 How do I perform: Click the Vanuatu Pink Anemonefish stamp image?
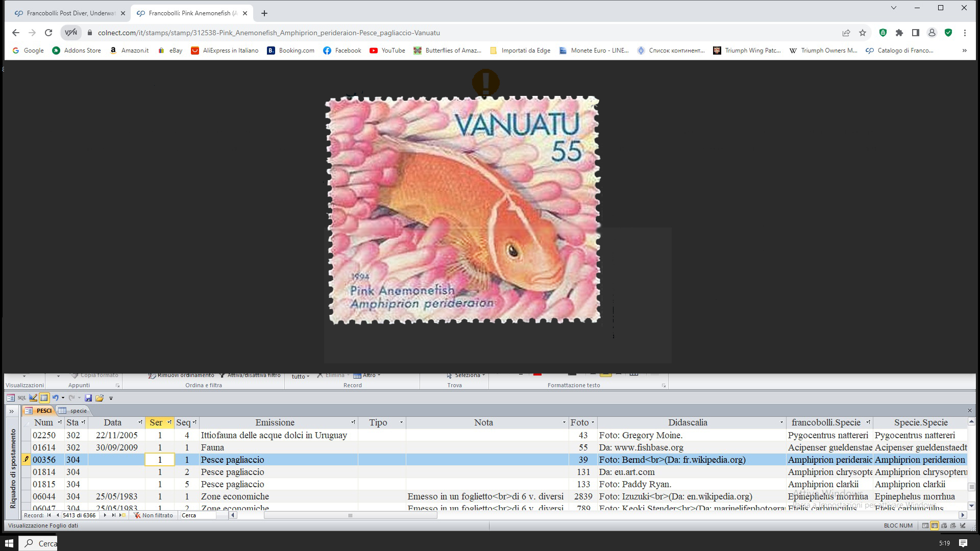coord(463,210)
